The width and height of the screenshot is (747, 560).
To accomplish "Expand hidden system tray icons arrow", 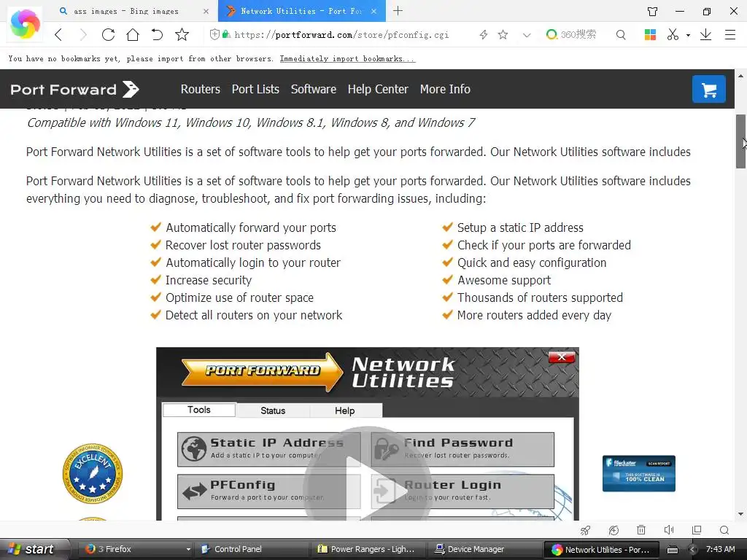I will click(x=693, y=550).
